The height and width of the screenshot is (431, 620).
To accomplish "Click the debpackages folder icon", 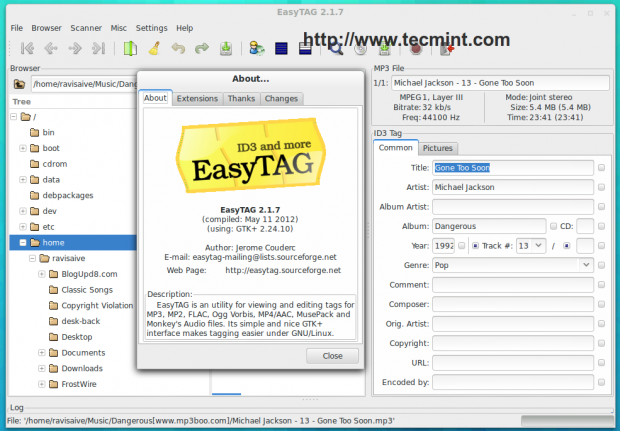I will [x=35, y=195].
